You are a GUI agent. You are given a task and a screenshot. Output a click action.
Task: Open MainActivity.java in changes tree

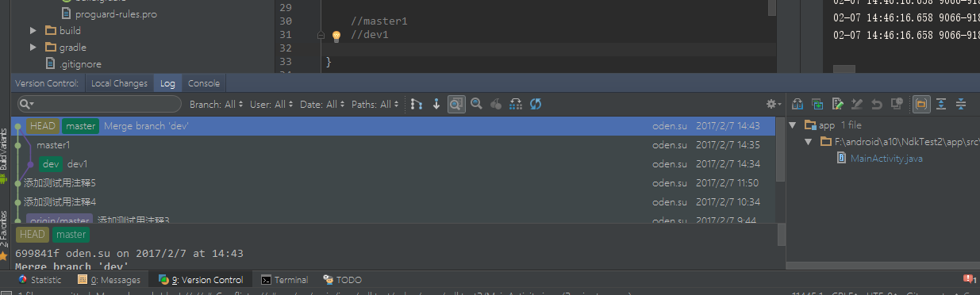point(886,159)
